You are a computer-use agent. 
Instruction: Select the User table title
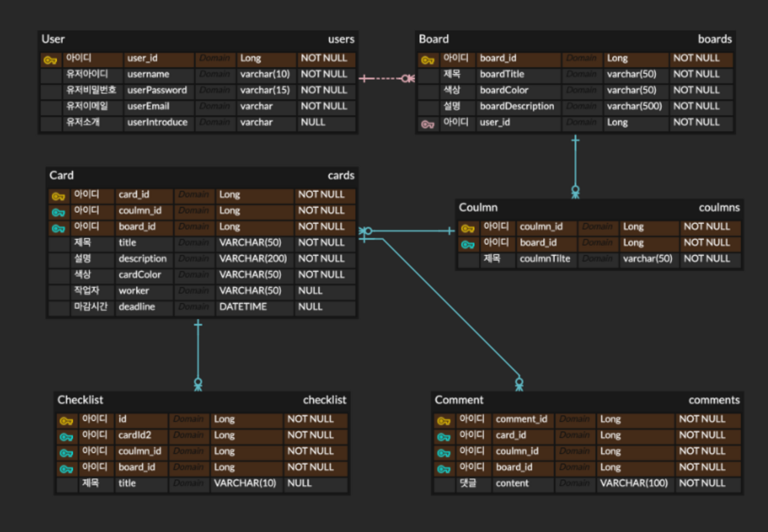53,39
